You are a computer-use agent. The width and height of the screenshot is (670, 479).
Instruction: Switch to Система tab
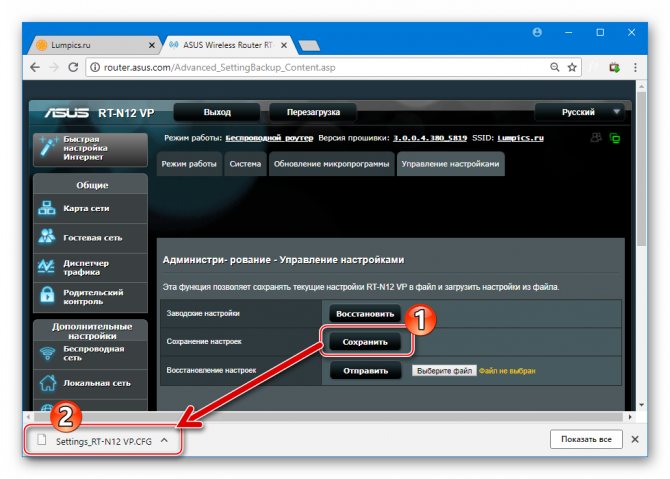tap(245, 164)
